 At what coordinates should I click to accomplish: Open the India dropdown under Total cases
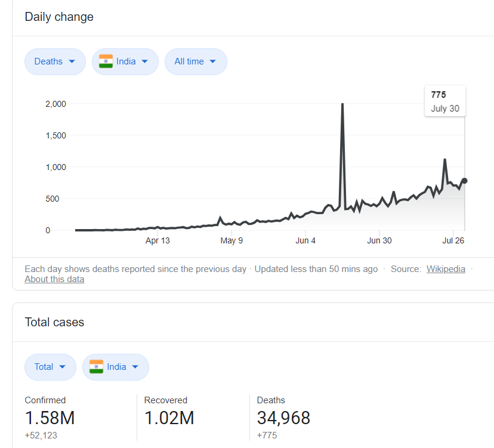pos(116,367)
